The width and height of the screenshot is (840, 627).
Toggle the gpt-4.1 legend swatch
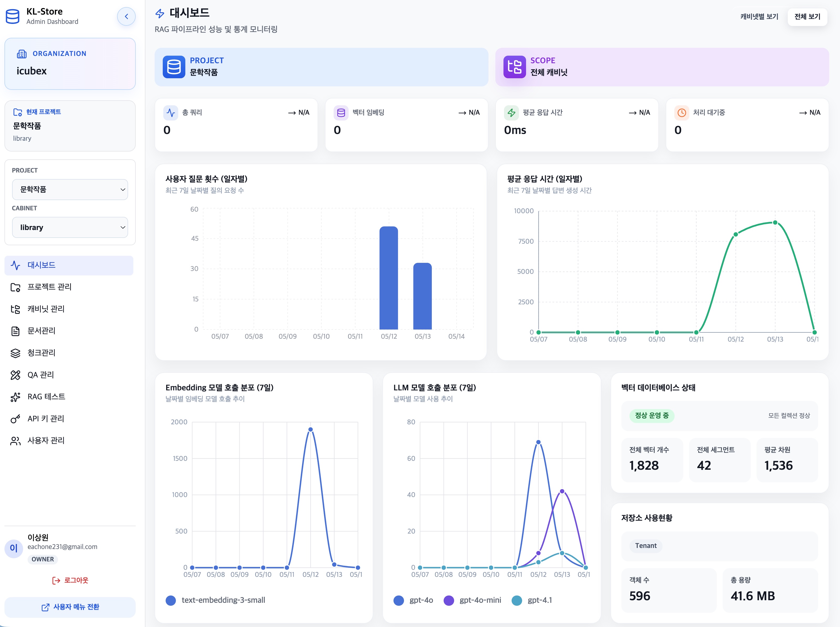click(517, 600)
